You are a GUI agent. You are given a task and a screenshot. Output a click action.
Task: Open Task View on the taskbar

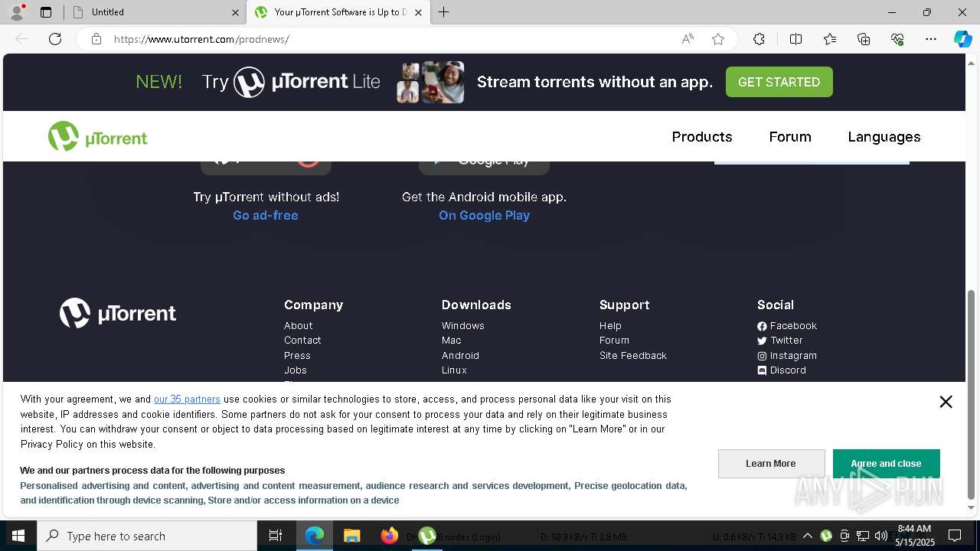[x=276, y=536]
